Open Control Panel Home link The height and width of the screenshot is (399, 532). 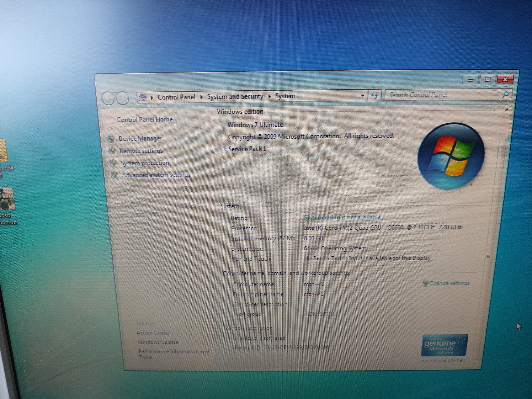pos(145,119)
